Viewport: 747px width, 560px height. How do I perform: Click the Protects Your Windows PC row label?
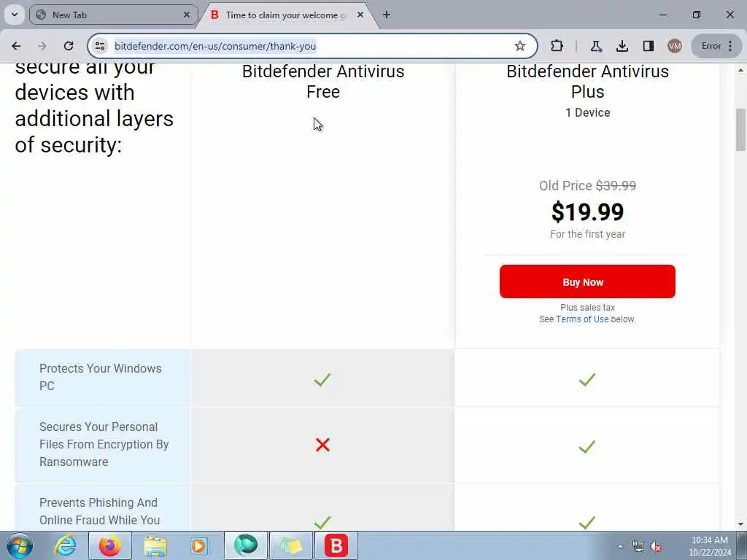click(101, 377)
